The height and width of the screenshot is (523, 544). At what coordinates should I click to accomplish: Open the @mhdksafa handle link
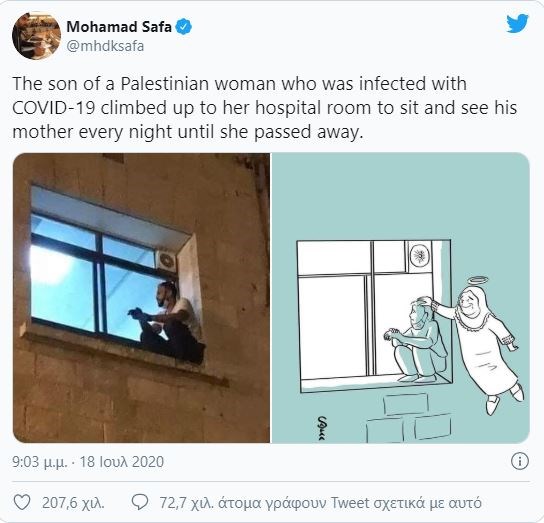[105, 46]
